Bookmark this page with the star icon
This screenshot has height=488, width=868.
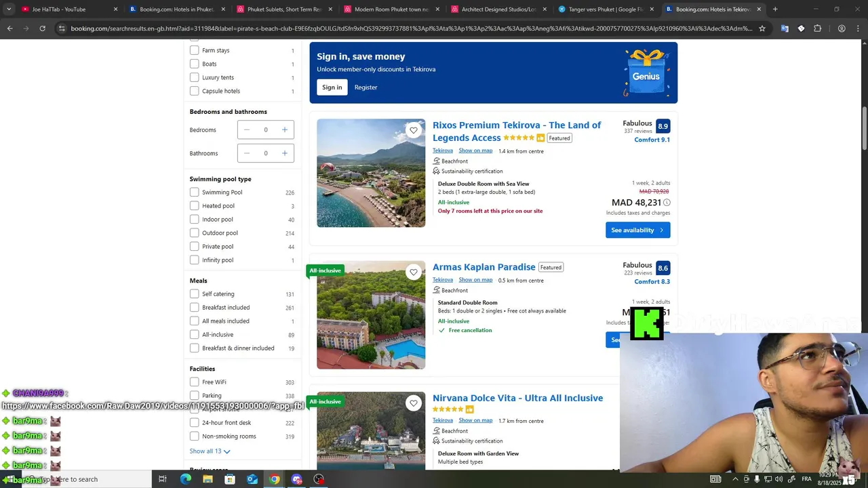[762, 28]
